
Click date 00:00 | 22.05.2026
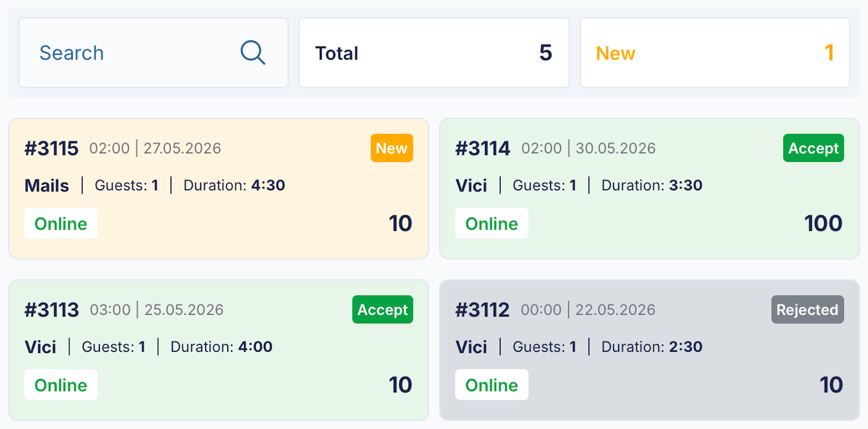(588, 310)
